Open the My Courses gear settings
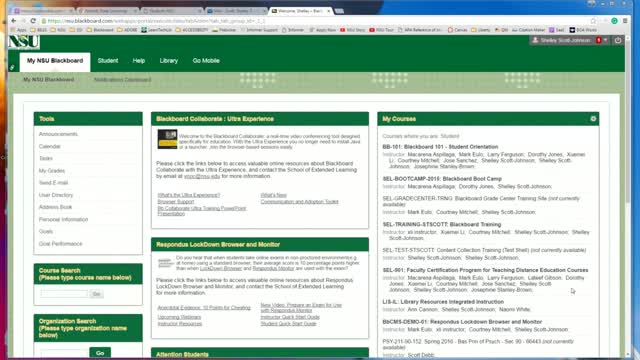The width and height of the screenshot is (640, 360). coord(593,119)
